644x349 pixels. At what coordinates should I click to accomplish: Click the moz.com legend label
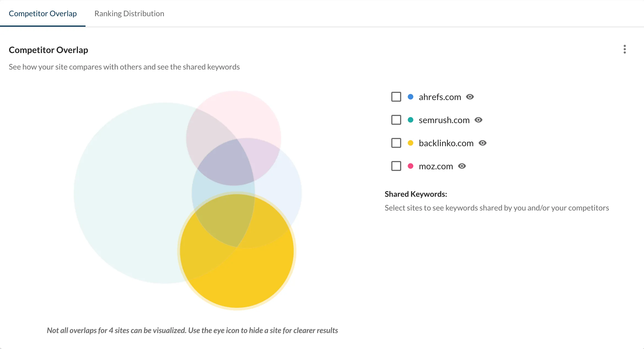tap(436, 166)
